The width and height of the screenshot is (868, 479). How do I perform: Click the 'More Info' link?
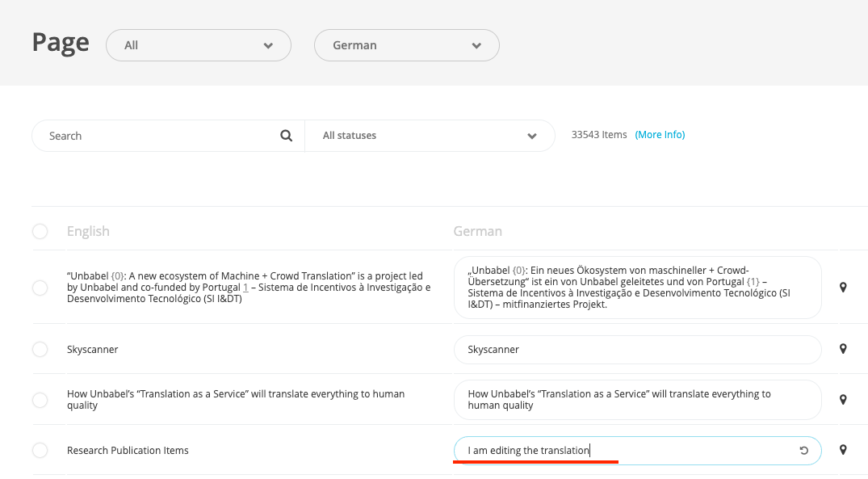coord(660,135)
